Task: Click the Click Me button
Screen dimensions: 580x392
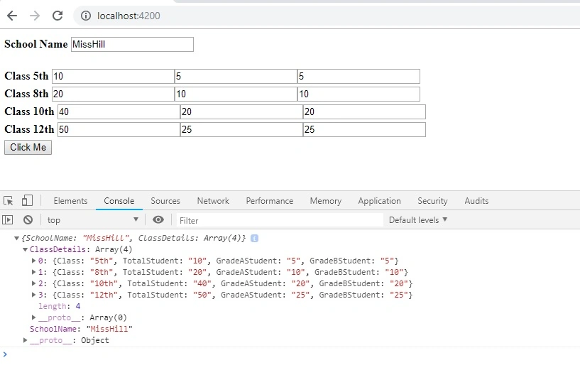Action: 28,147
